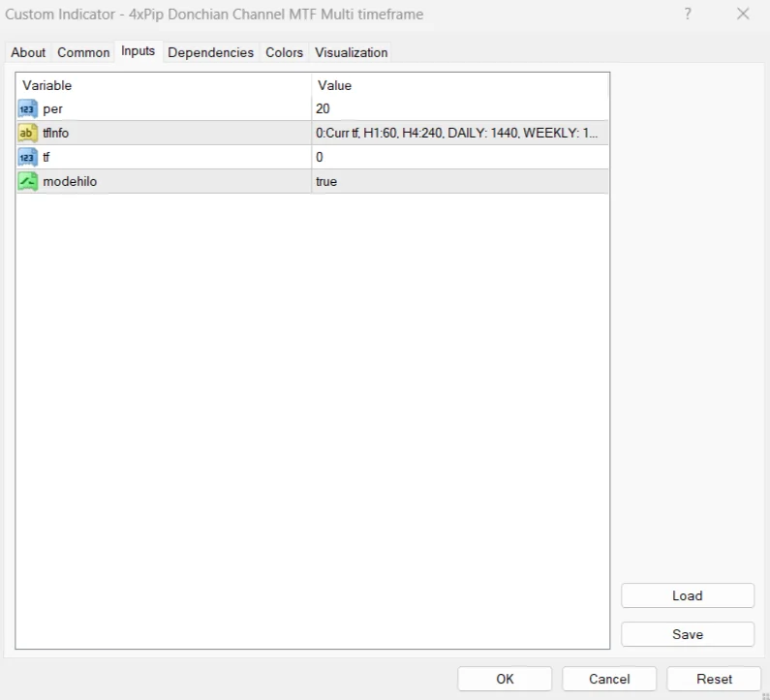The height and width of the screenshot is (700, 770).
Task: Click the boolean icon beside modehilo
Action: (27, 181)
